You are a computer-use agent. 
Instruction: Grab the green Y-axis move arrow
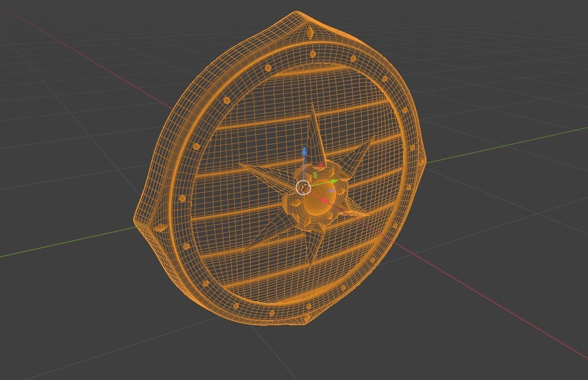(x=334, y=181)
